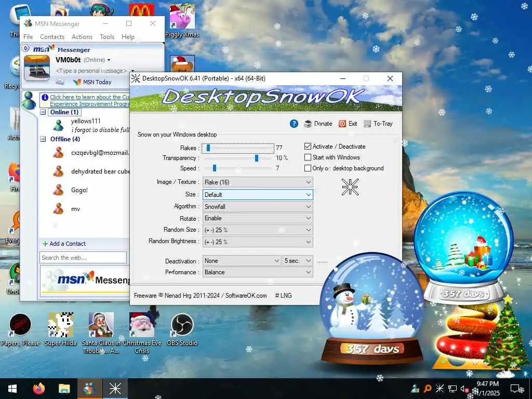Open the Algorithm dropdown set to Snowfall
Image resolution: width=532 pixels, height=399 pixels.
pos(258,207)
